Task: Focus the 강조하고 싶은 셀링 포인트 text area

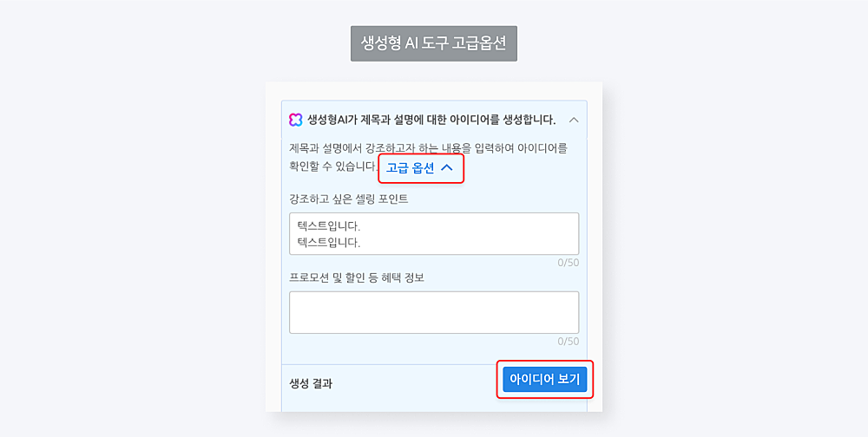Action: (434, 233)
